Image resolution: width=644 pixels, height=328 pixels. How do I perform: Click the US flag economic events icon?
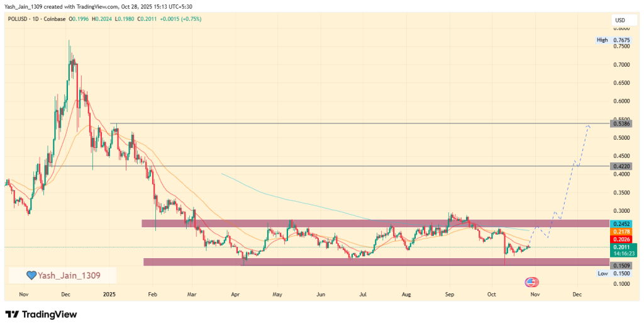(531, 281)
